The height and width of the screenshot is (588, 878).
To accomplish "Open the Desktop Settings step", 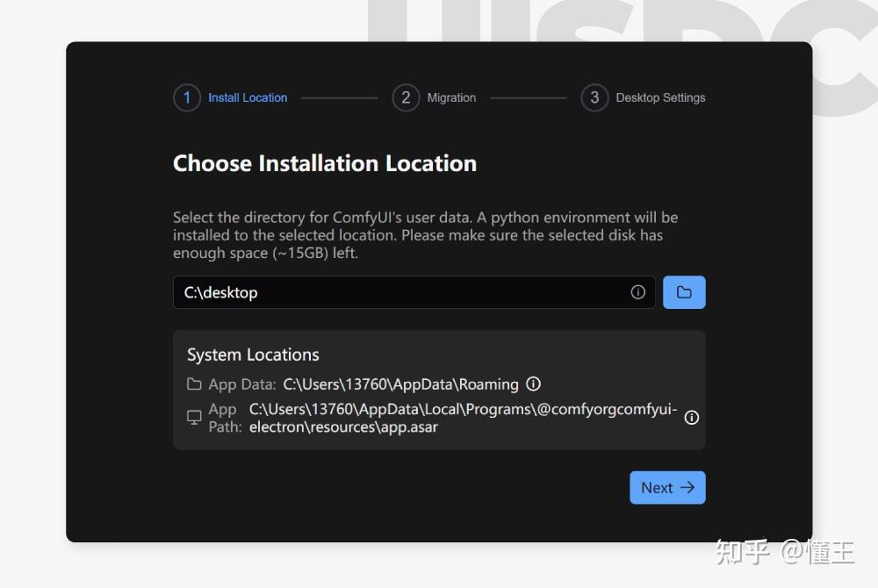I will 660,97.
